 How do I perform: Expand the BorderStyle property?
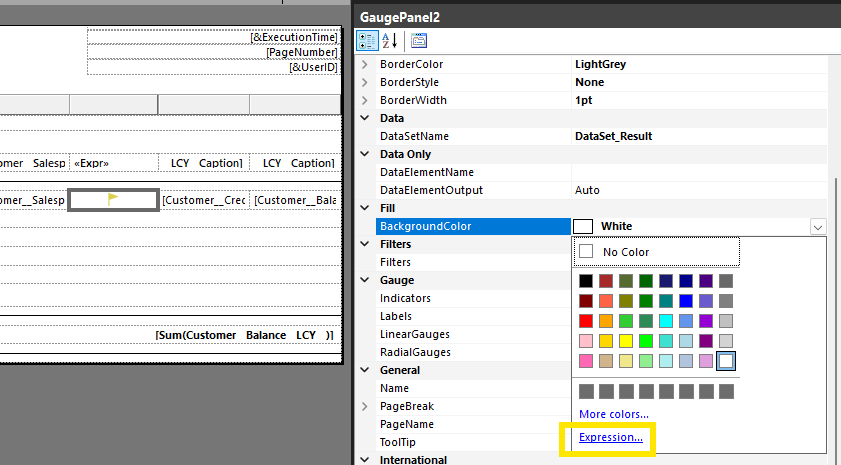click(365, 82)
